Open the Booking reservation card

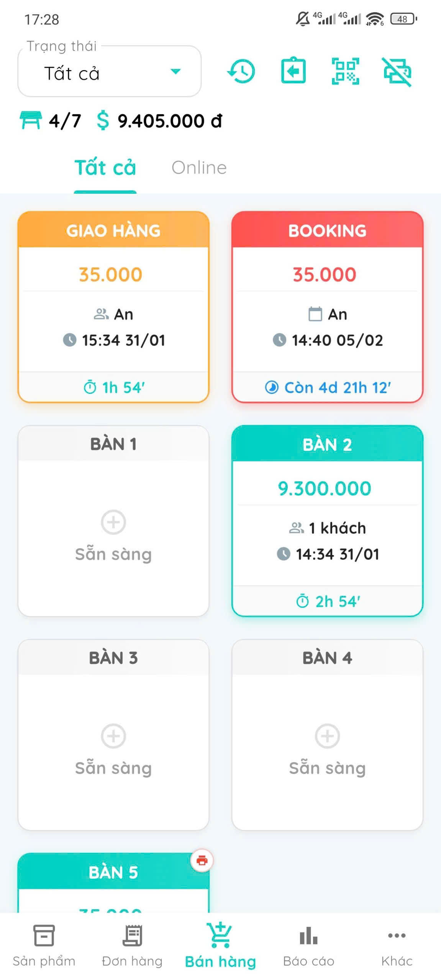(x=327, y=307)
